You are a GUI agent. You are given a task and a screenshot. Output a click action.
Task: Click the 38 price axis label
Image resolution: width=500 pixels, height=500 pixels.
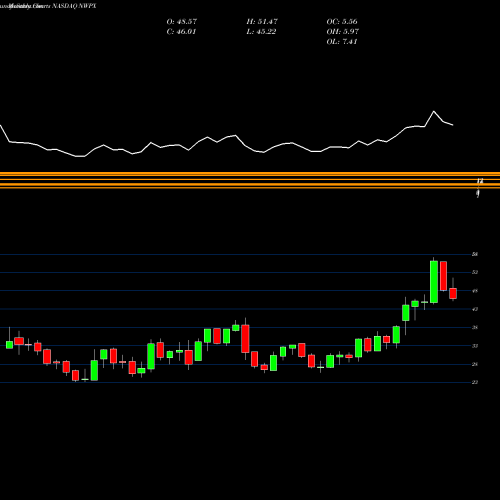tap(475, 327)
